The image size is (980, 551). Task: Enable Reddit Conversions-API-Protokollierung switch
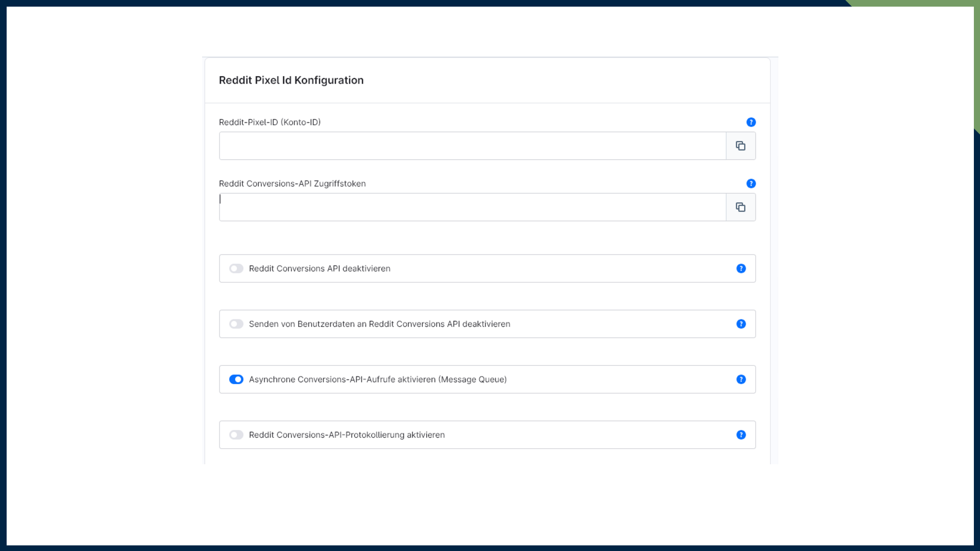click(236, 435)
